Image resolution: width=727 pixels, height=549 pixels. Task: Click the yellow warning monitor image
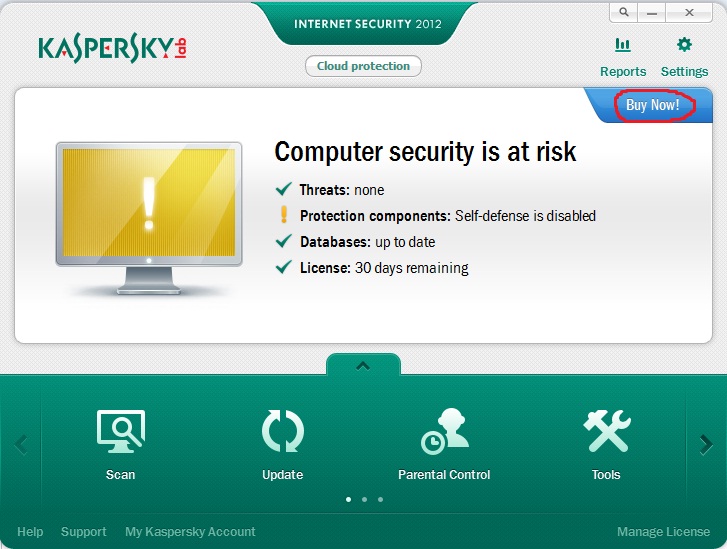click(x=149, y=218)
